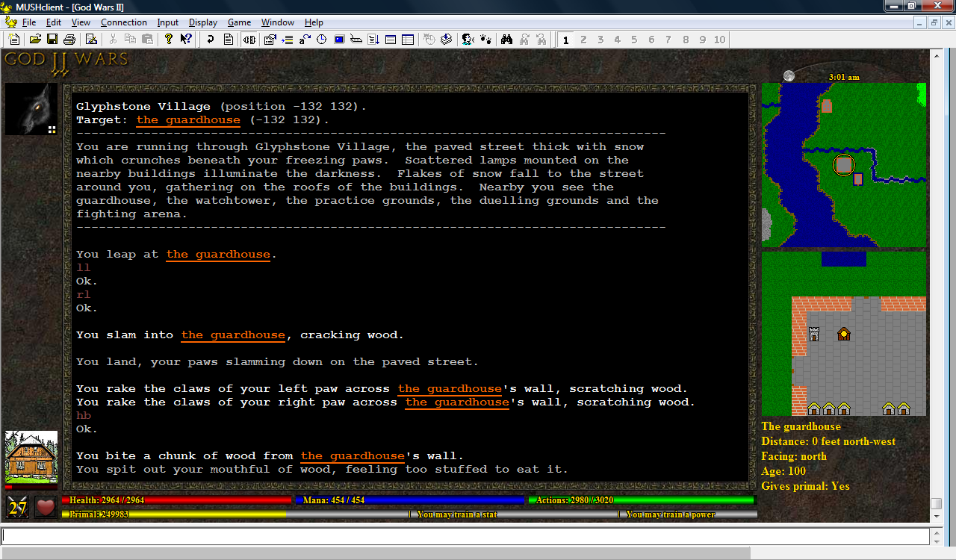The width and height of the screenshot is (956, 560).
Task: Click the blue Mana bar
Action: pyautogui.click(x=409, y=500)
